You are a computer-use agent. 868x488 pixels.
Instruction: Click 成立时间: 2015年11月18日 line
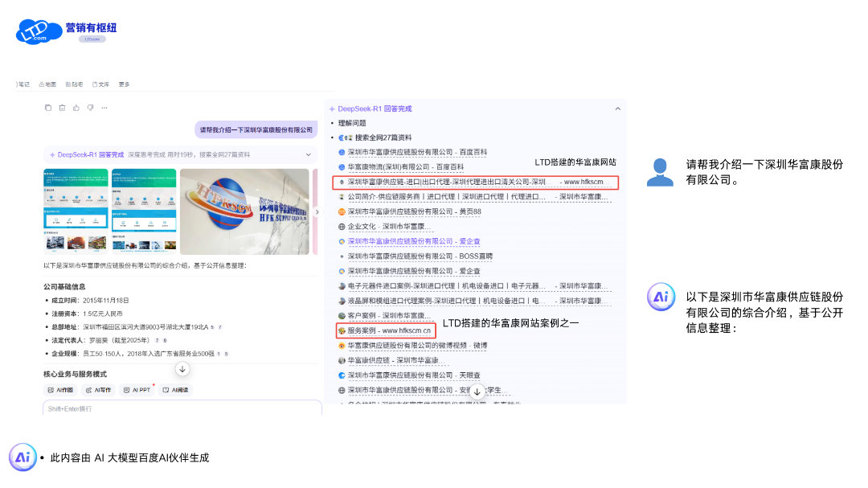[90, 301]
